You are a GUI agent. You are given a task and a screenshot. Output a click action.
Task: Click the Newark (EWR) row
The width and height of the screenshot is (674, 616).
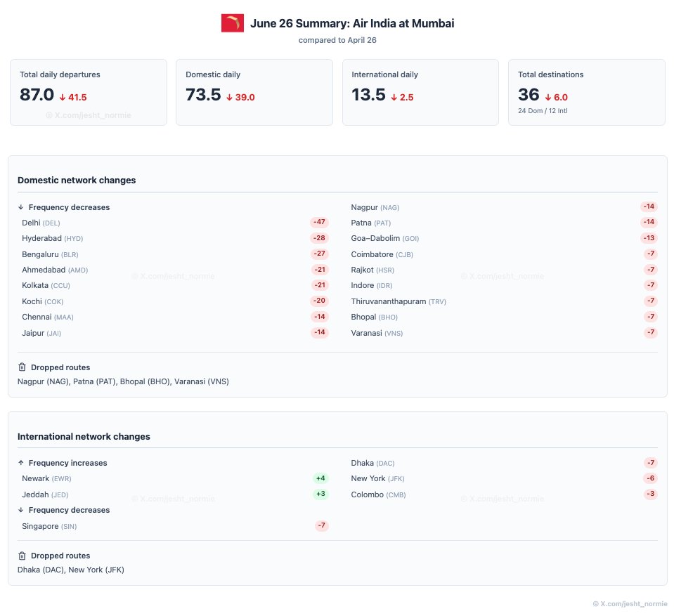coord(175,478)
